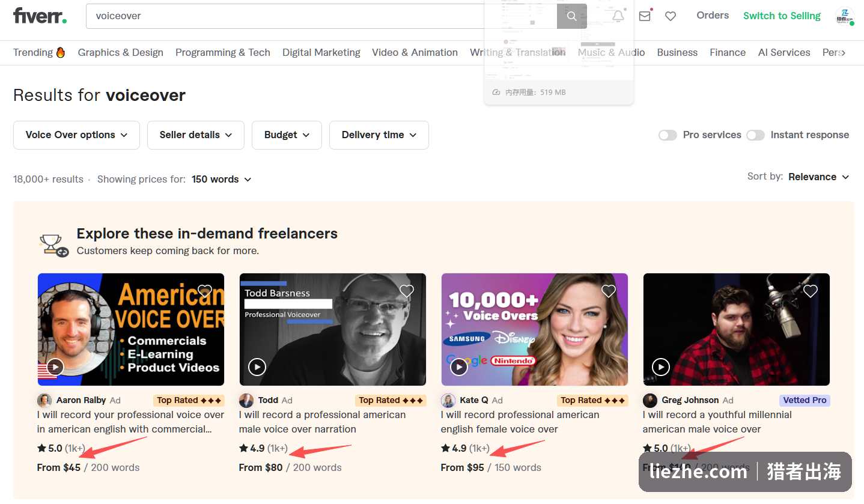Open the AI Services category

point(784,52)
